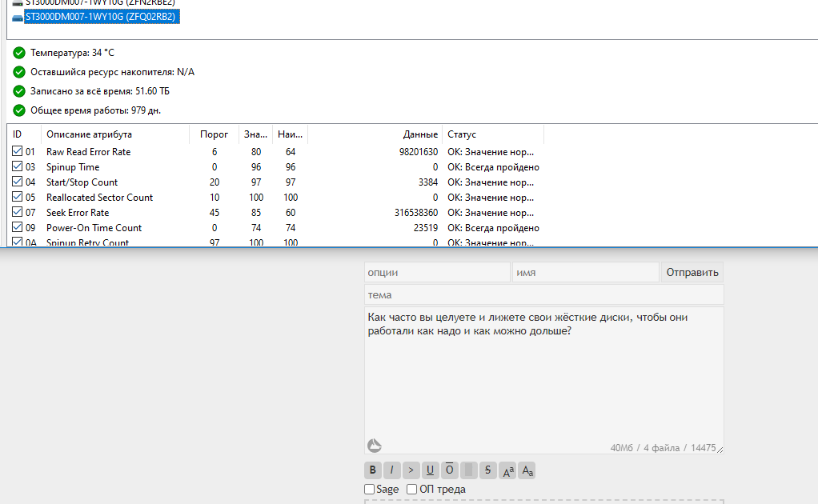Sort by Описание атрибута column header

click(115, 134)
